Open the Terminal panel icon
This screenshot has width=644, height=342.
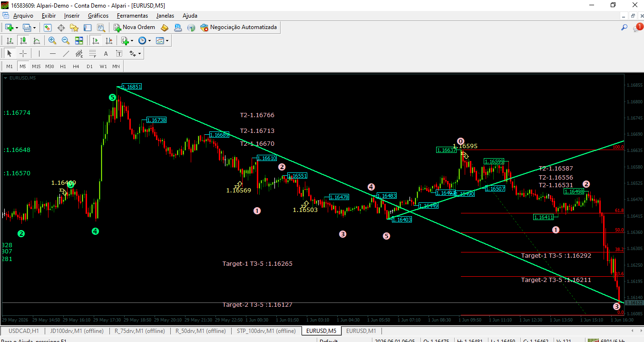88,28
